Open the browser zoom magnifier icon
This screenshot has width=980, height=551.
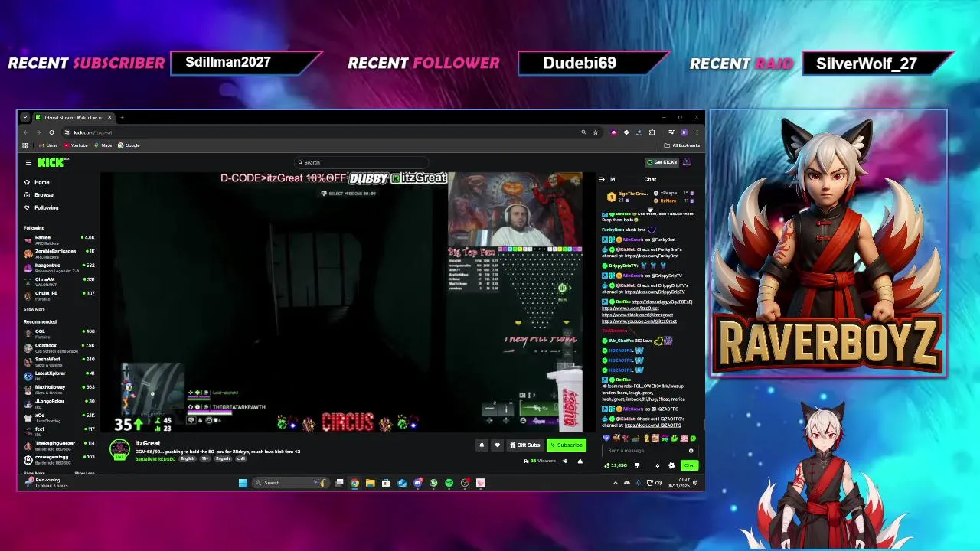tap(583, 132)
